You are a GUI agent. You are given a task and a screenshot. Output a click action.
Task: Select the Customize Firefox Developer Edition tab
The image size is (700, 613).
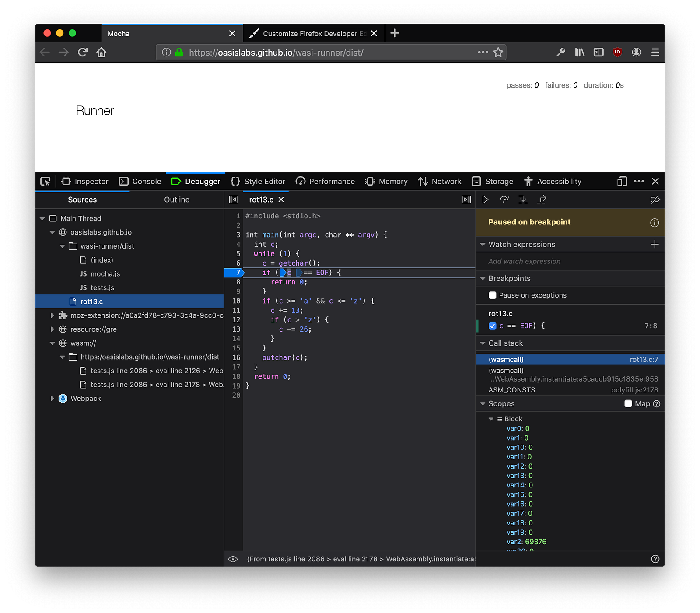314,33
